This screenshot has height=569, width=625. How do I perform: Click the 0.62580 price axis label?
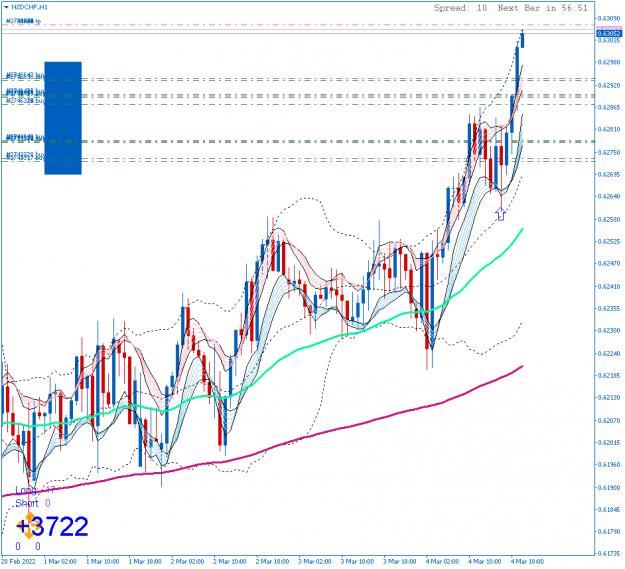point(609,220)
